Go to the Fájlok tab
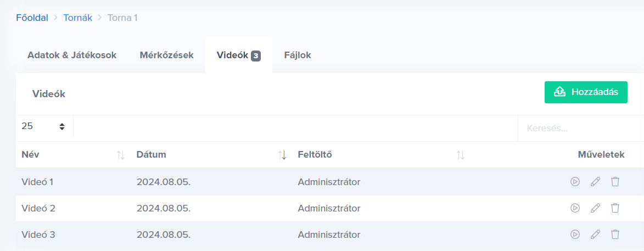This screenshot has height=251, width=644. pyautogui.click(x=298, y=55)
